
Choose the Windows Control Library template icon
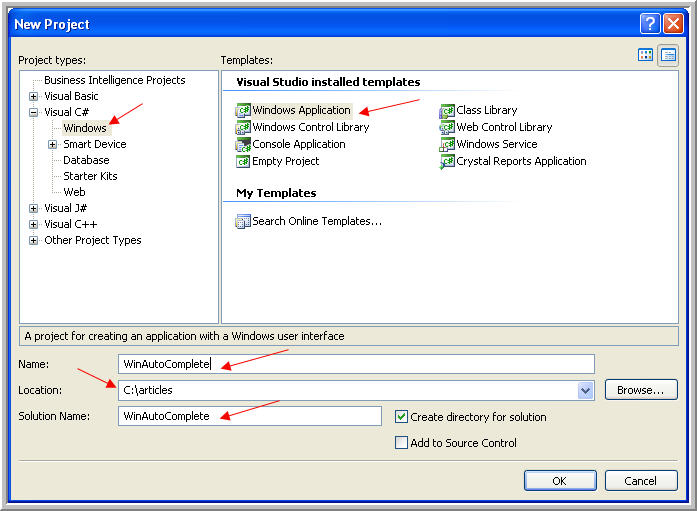[243, 128]
